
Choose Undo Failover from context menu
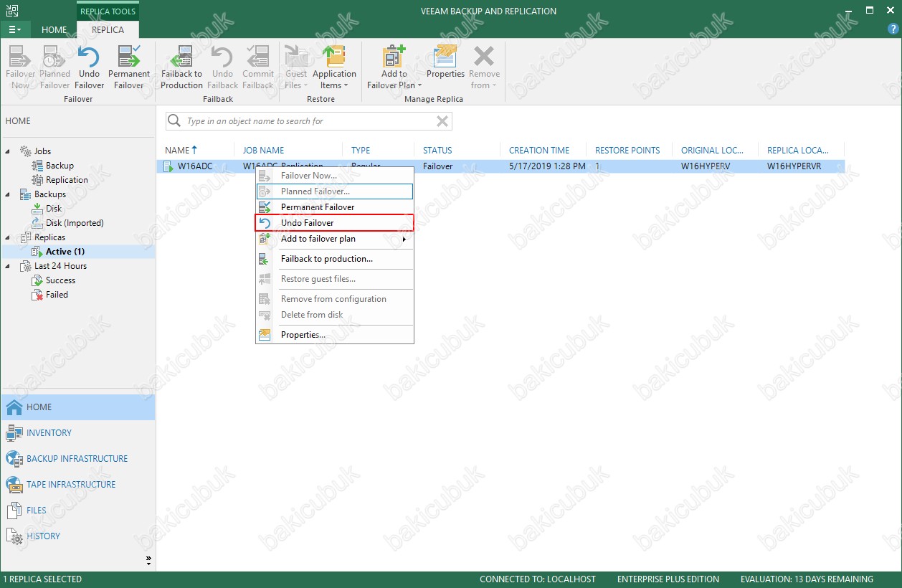tap(335, 223)
